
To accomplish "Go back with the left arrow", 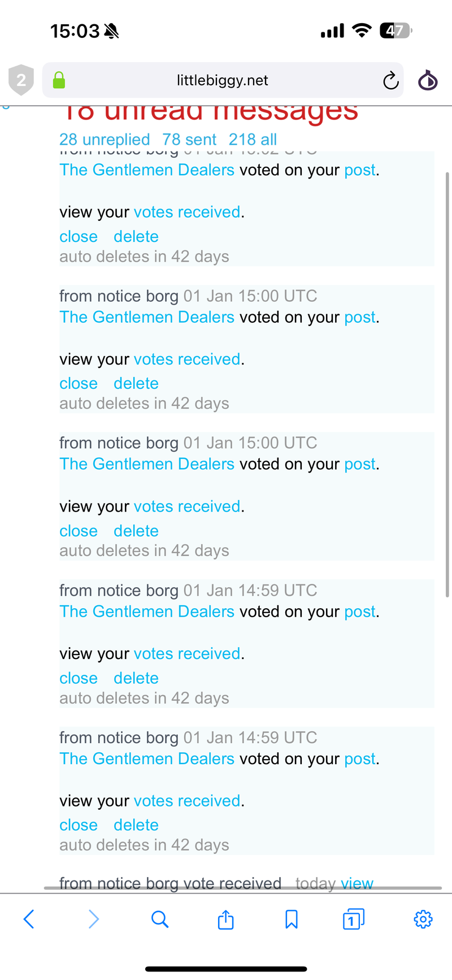I will click(x=29, y=920).
